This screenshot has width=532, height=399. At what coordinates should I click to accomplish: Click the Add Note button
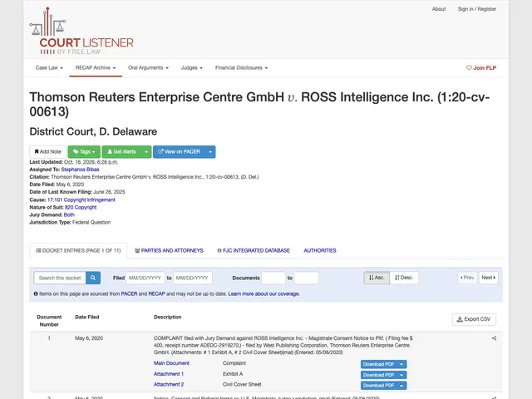(48, 151)
